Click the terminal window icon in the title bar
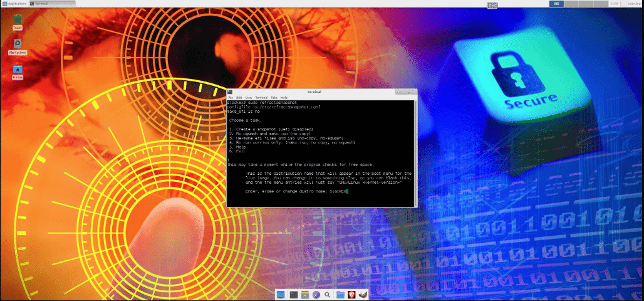644x301 pixels. [x=230, y=92]
